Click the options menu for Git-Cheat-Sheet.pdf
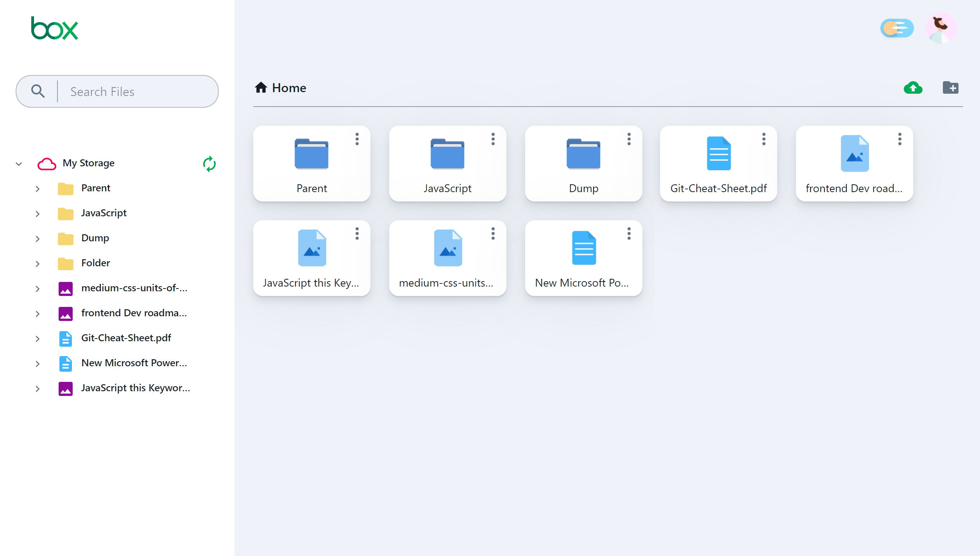The width and height of the screenshot is (980, 556). click(x=763, y=139)
